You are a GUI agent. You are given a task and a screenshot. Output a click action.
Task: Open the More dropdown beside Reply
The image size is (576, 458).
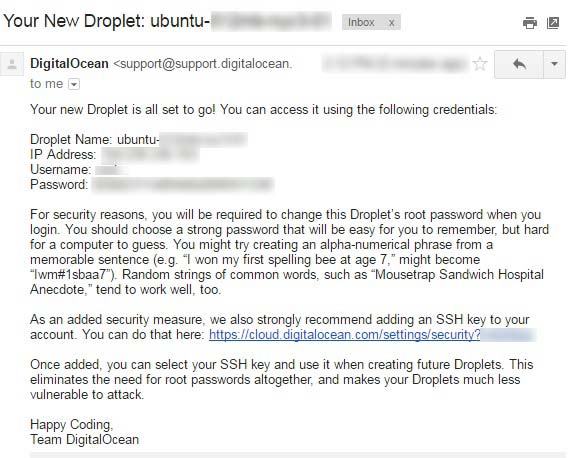click(554, 65)
